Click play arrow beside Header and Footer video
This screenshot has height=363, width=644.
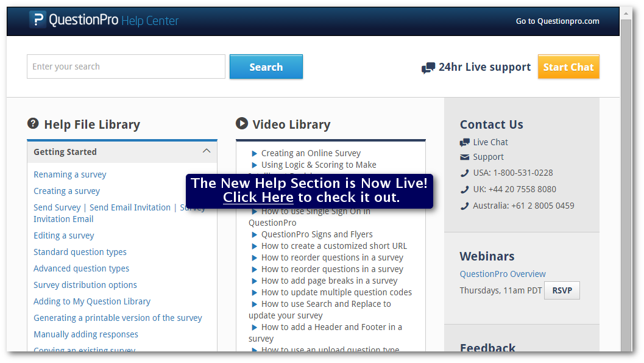[254, 328]
